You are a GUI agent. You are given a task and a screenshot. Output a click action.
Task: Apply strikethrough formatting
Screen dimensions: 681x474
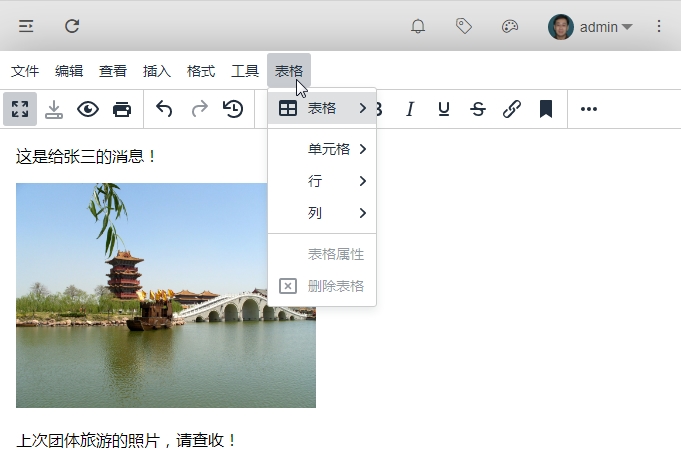tap(478, 109)
